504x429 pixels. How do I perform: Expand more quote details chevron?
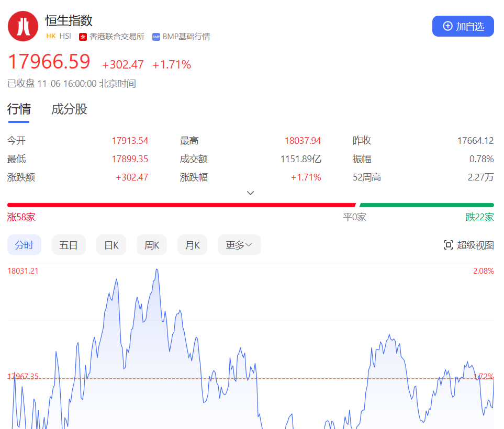pyautogui.click(x=251, y=193)
